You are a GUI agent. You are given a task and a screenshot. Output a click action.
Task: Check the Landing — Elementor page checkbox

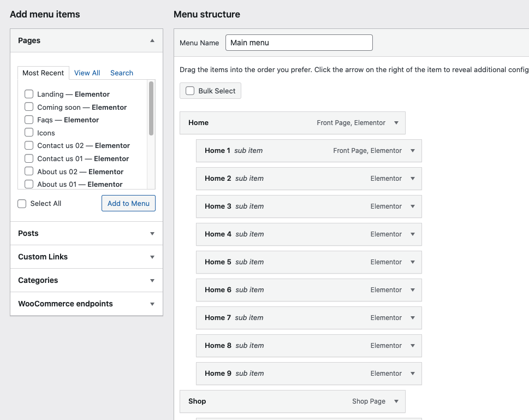click(29, 94)
